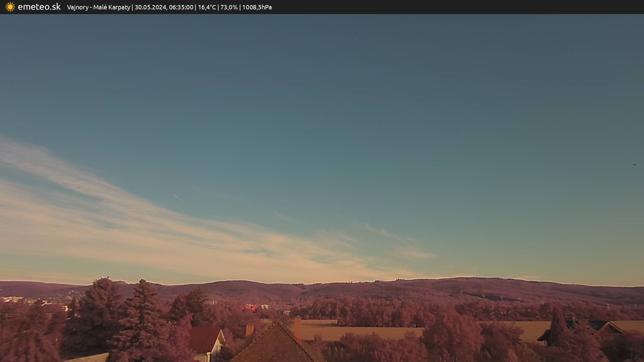Click the 06:35:00 timestamp

181,7
